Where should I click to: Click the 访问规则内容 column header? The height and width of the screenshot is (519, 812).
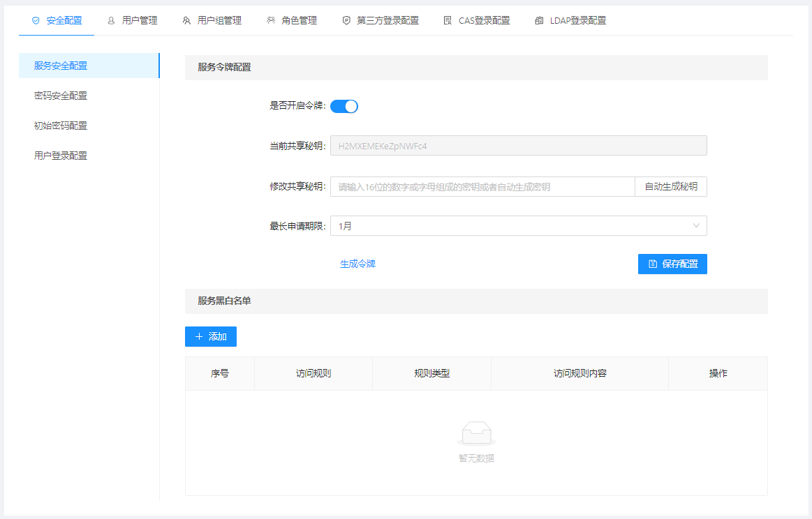pyautogui.click(x=580, y=374)
